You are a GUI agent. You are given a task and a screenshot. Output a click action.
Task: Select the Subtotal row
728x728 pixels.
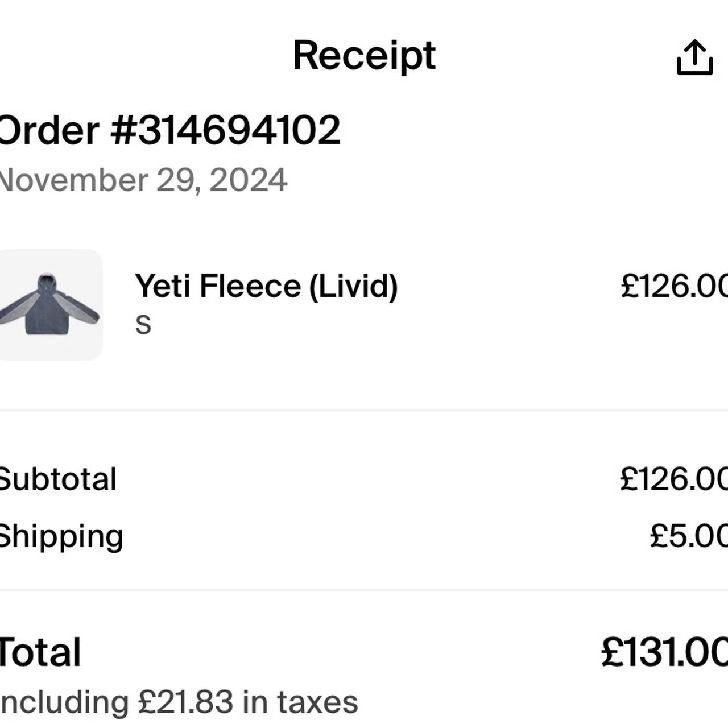point(57,478)
